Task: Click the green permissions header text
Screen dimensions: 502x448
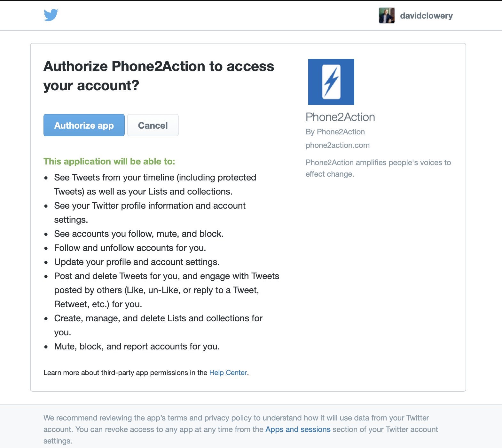Action: tap(109, 162)
